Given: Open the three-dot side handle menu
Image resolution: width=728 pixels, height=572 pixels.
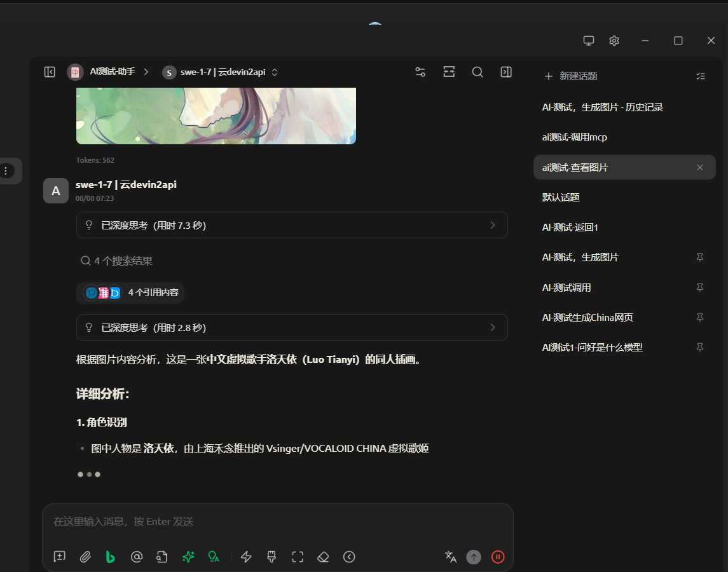Looking at the screenshot, I should pos(6,171).
